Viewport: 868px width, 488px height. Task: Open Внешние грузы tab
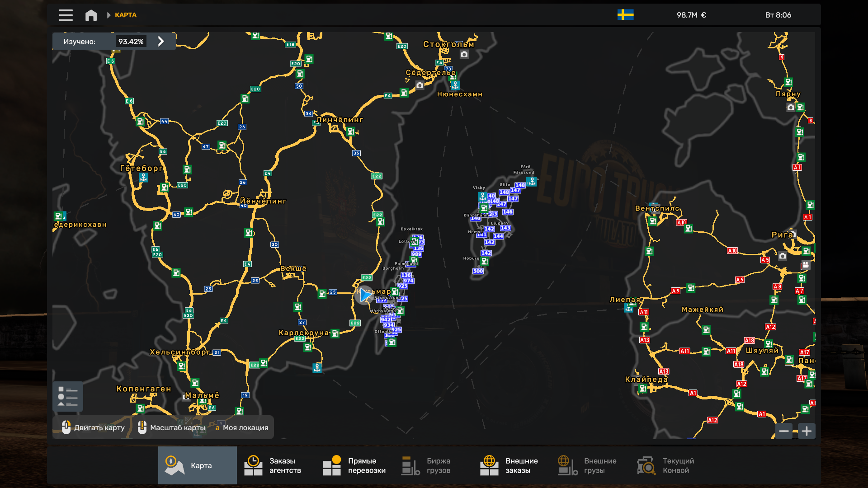591,465
